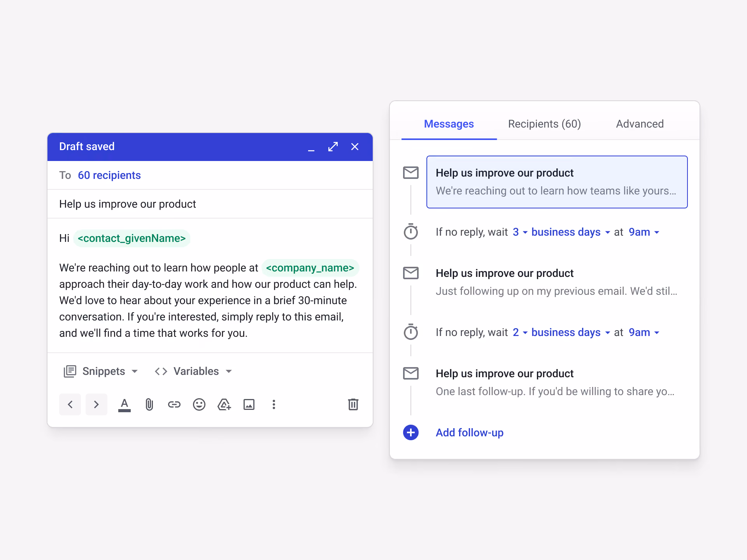The height and width of the screenshot is (560, 747).
Task: Select the first message 'We're reaching out to learn' card
Action: click(x=557, y=182)
